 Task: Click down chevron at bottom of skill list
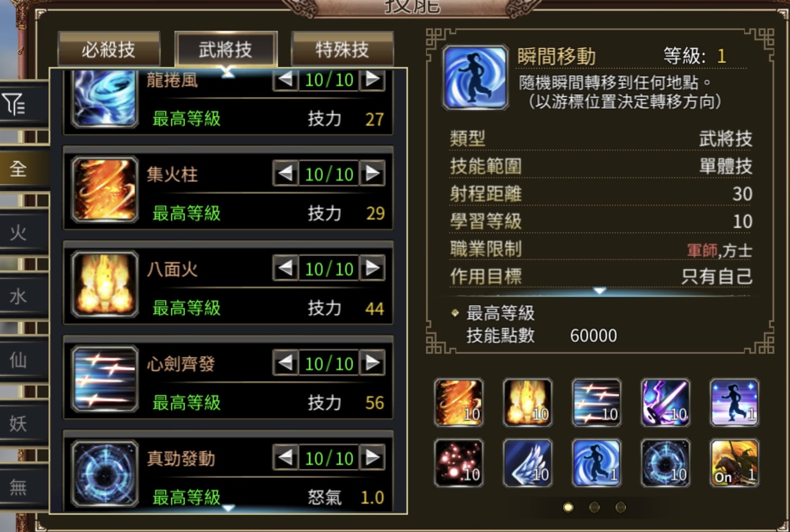pos(228,508)
